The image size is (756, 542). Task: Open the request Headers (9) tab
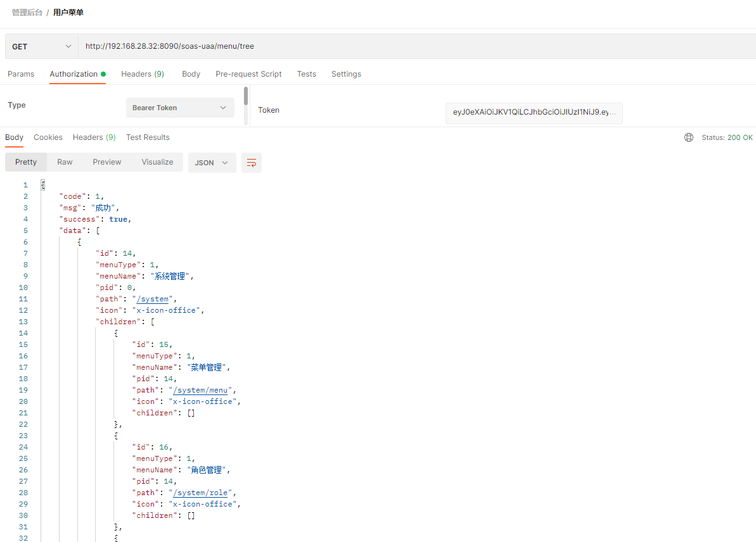tap(143, 74)
